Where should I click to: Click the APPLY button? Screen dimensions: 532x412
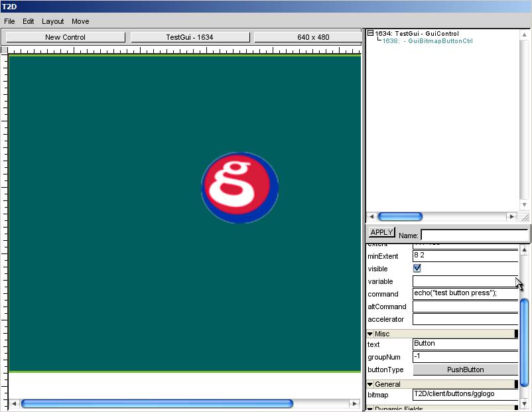tap(381, 232)
